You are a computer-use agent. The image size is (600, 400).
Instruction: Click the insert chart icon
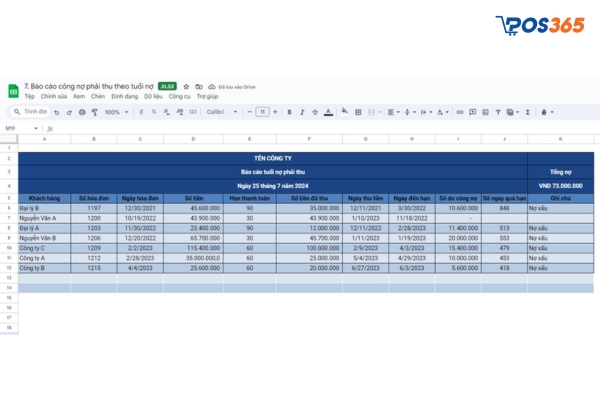[x=486, y=112]
